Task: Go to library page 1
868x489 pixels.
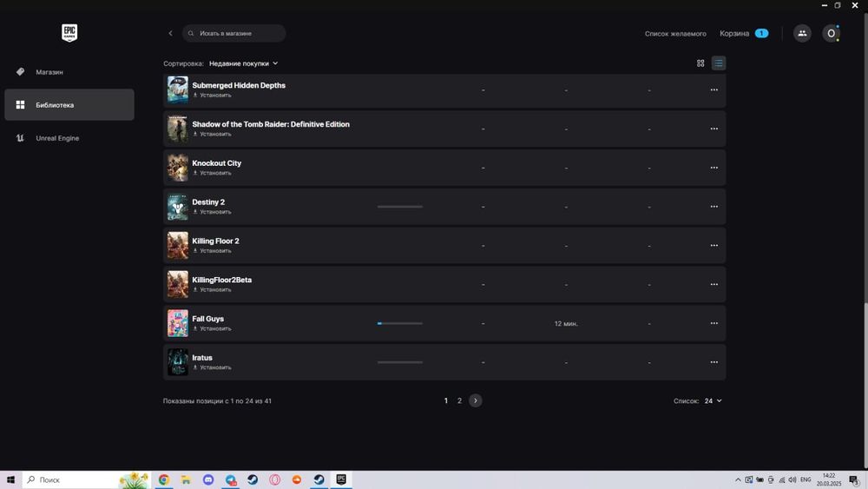Action: 446,401
